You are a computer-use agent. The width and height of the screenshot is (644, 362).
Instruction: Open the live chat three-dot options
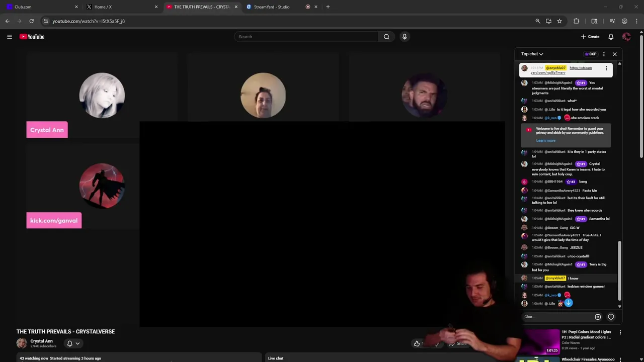[x=604, y=54]
